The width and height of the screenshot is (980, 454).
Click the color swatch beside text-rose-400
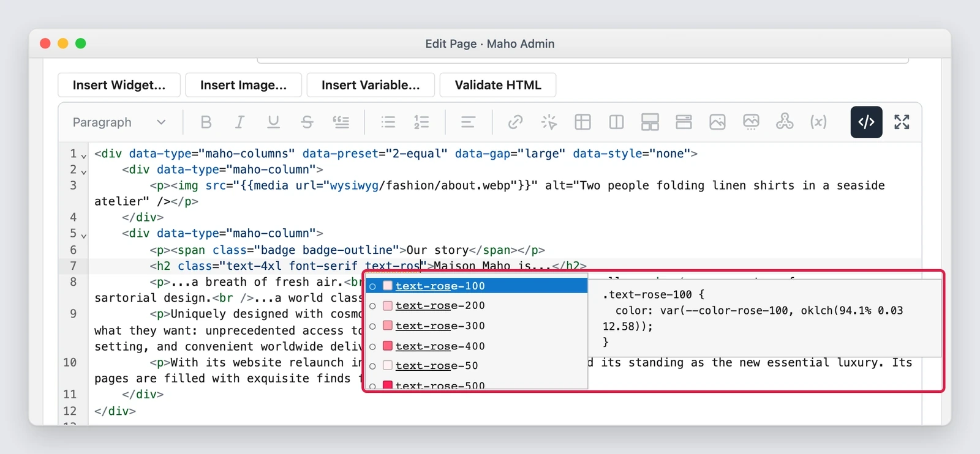click(x=388, y=346)
